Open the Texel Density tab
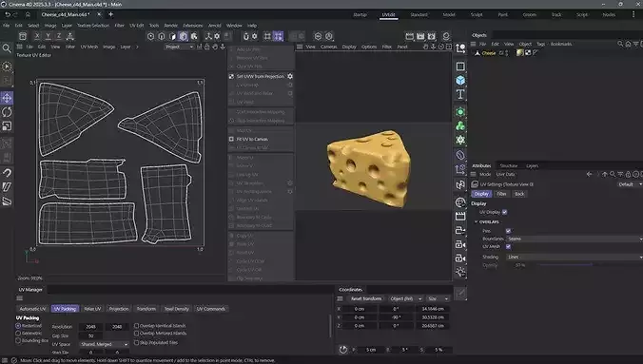This screenshot has width=643, height=364. (176, 309)
